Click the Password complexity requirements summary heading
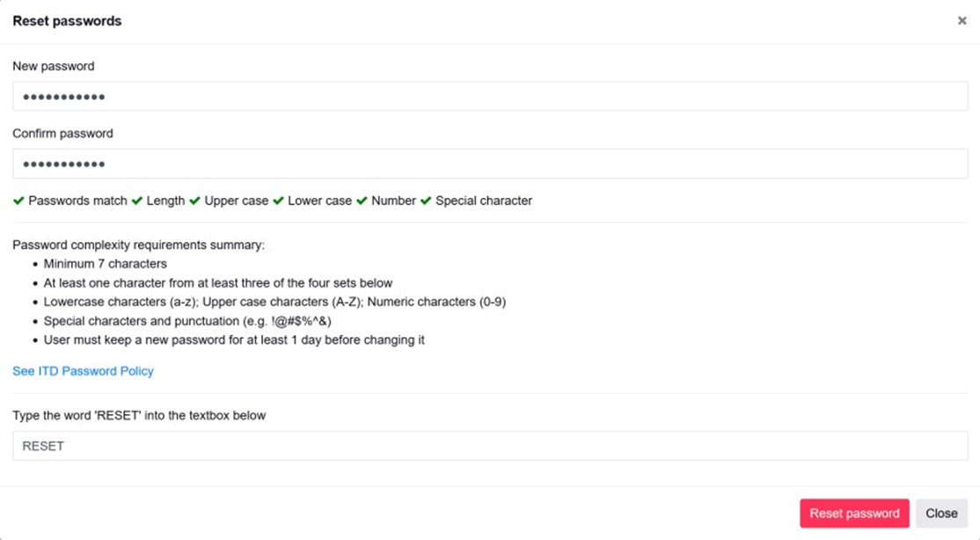The image size is (980, 540). [x=138, y=244]
